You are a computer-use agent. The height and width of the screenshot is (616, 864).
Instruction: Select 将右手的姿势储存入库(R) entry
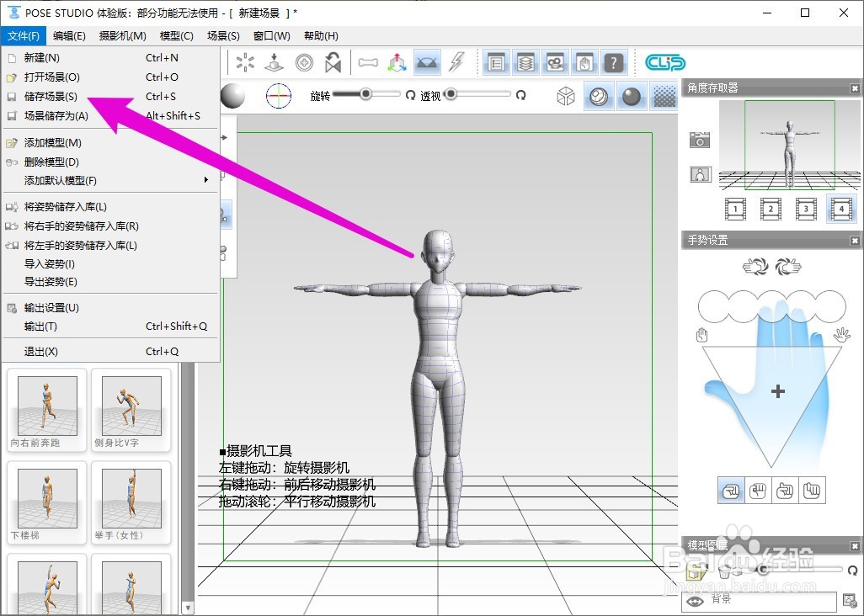point(110,226)
